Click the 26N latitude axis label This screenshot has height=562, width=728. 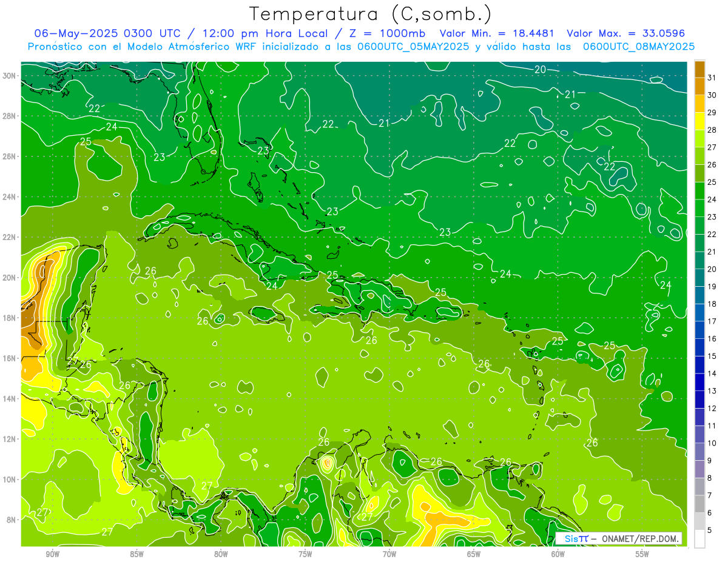click(x=9, y=156)
